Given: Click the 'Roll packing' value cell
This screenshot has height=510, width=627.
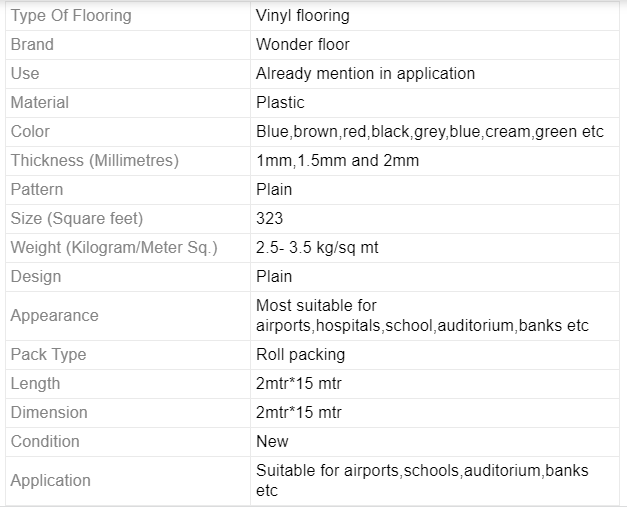Looking at the screenshot, I should click(x=435, y=355).
